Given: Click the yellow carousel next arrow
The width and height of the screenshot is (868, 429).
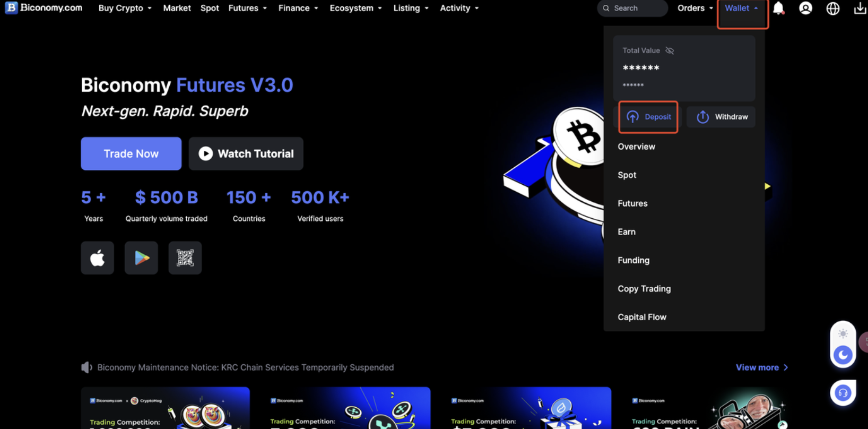Looking at the screenshot, I should pyautogui.click(x=767, y=186).
